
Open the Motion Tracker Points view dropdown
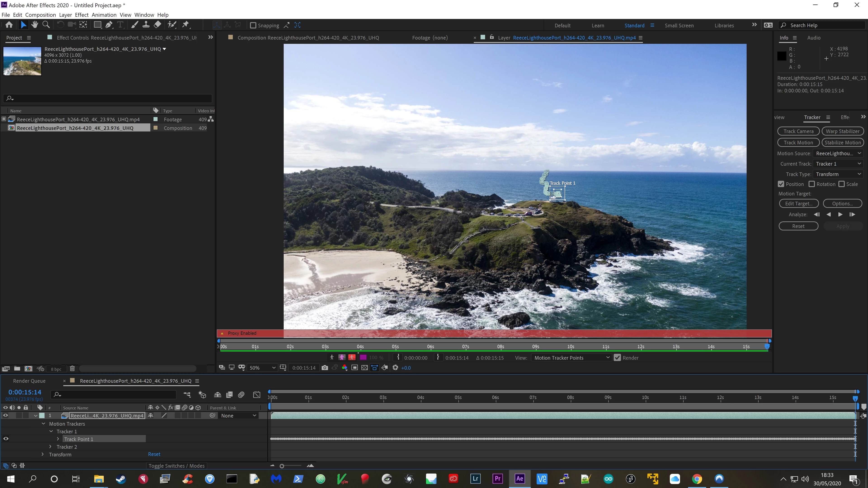(x=571, y=358)
